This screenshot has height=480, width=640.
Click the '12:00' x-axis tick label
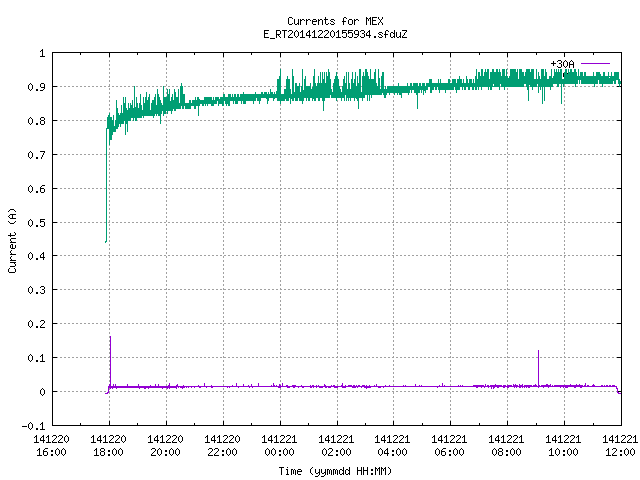[620, 452]
